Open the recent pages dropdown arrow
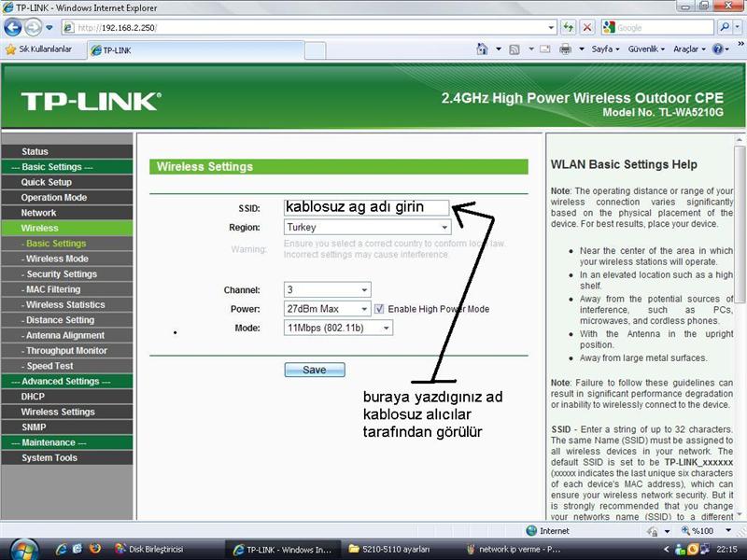747x560 pixels. [49, 28]
